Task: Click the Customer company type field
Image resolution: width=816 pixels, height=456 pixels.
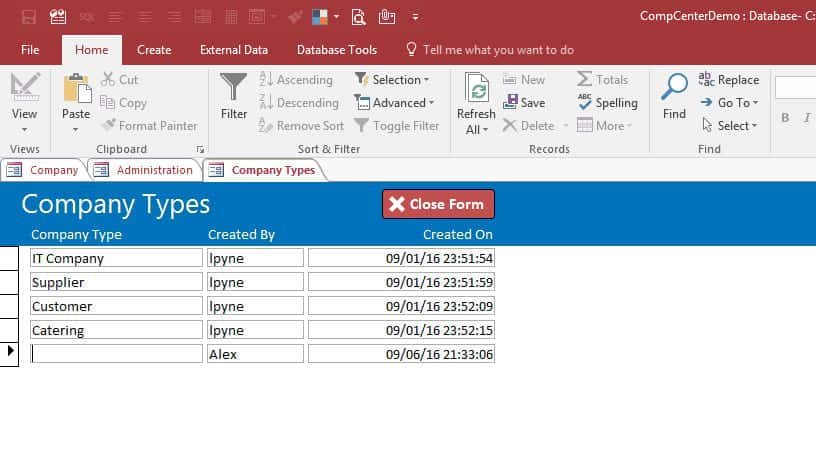Action: [x=116, y=306]
